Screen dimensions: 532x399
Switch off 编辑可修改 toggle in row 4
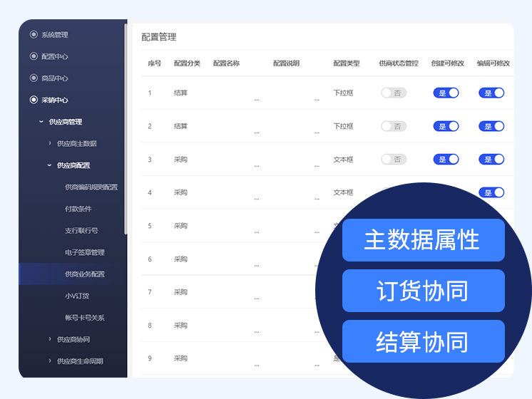[x=491, y=192]
